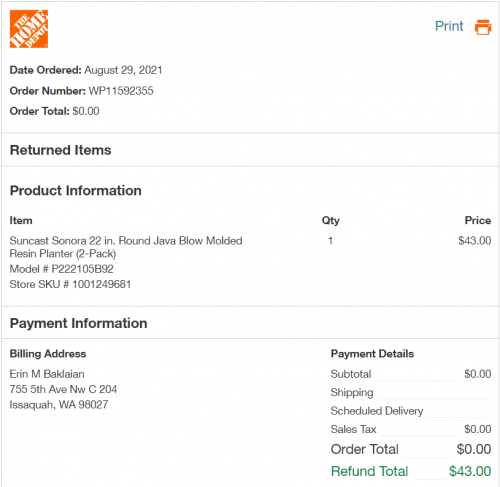Click the Suncast Sonora planter item name

(x=126, y=247)
